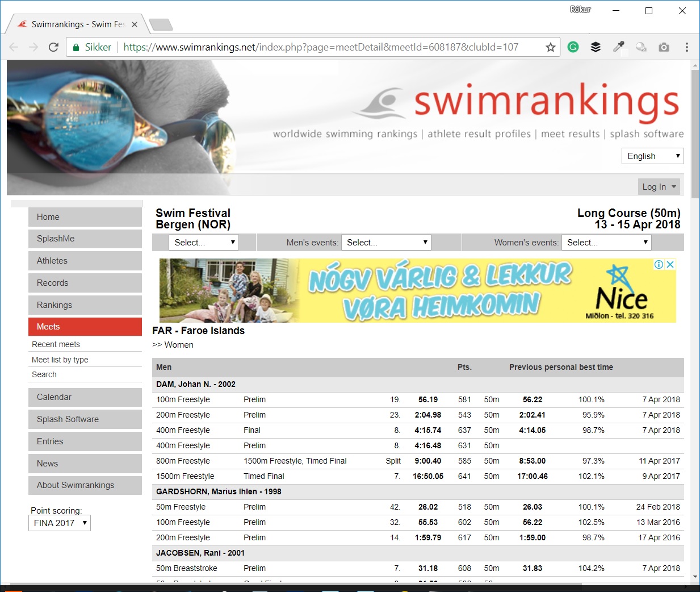Click the scrollbar down arrow
This screenshot has height=592, width=700.
695,577
